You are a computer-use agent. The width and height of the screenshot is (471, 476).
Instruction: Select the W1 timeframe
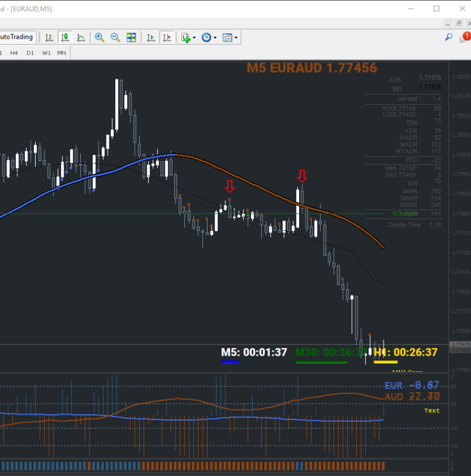(x=46, y=53)
